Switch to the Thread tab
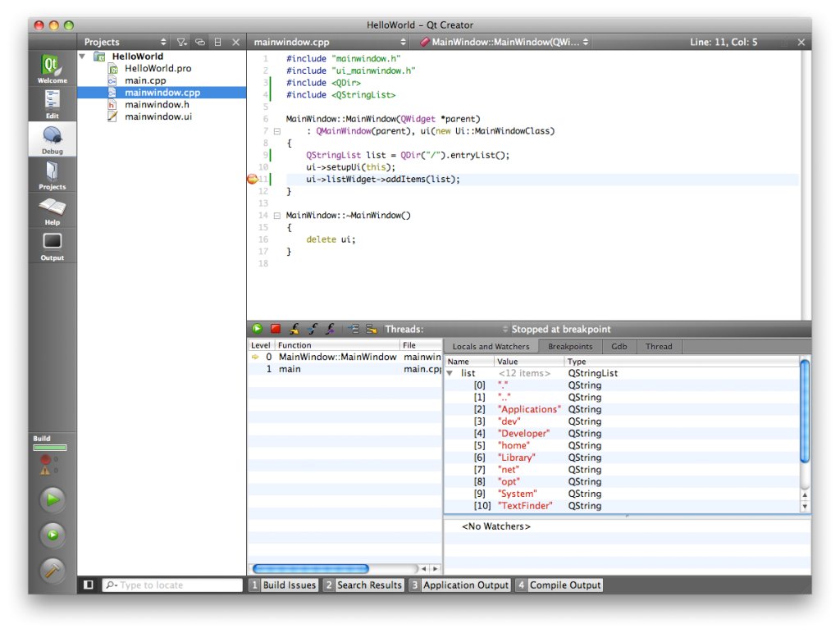840x633 pixels. pos(659,347)
